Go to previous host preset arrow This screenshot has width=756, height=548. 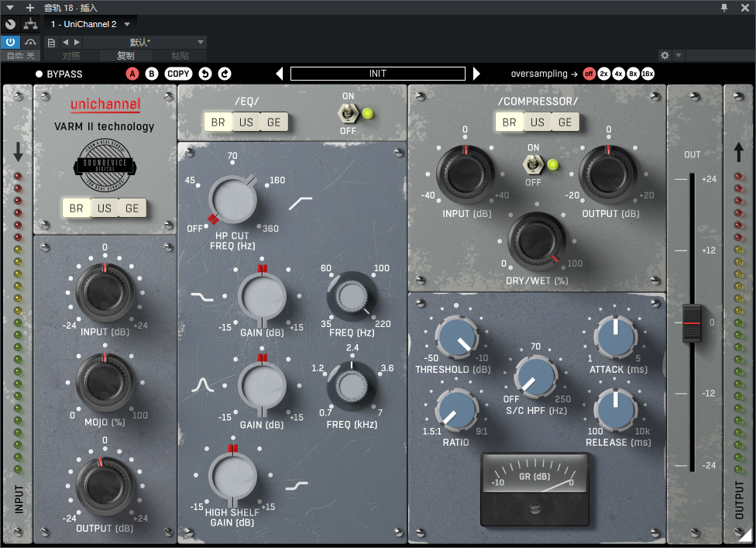tap(66, 43)
